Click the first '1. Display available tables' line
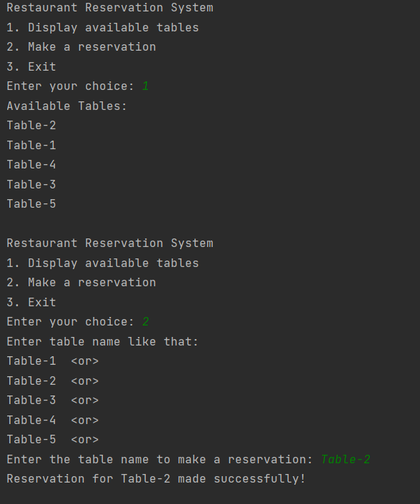The image size is (420, 504). click(x=103, y=27)
